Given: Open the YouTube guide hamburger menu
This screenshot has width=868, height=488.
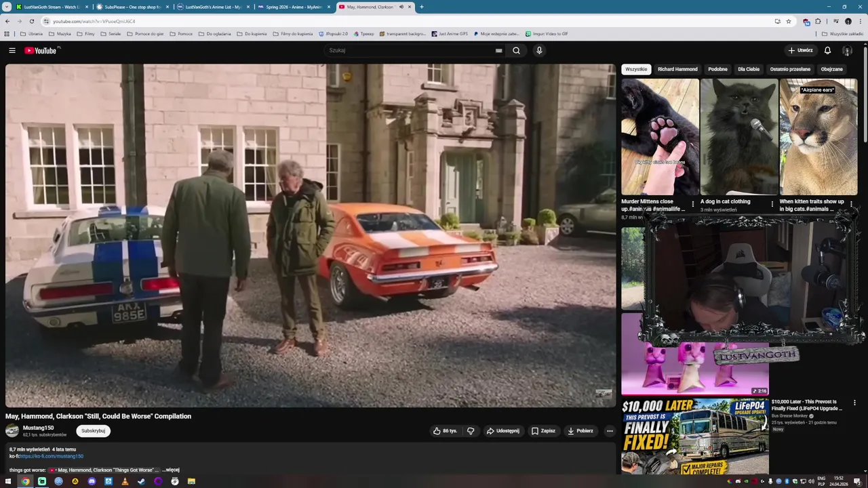Looking at the screenshot, I should click(x=12, y=50).
